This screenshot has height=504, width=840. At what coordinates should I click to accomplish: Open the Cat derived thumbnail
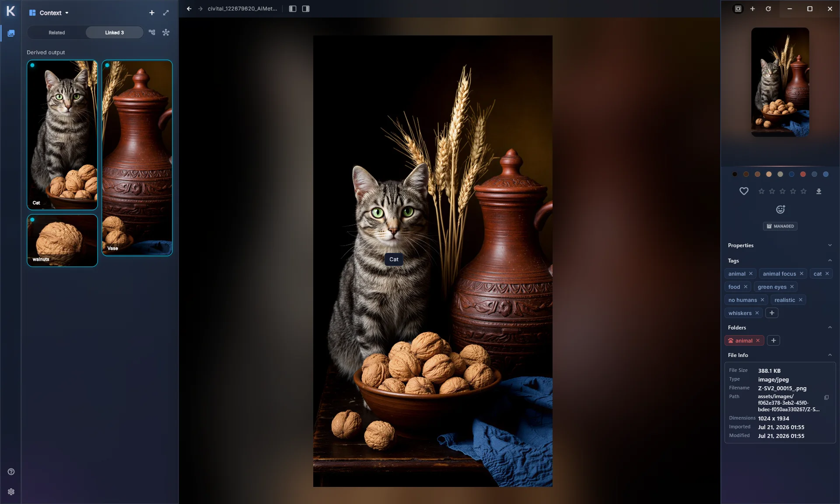click(x=62, y=135)
